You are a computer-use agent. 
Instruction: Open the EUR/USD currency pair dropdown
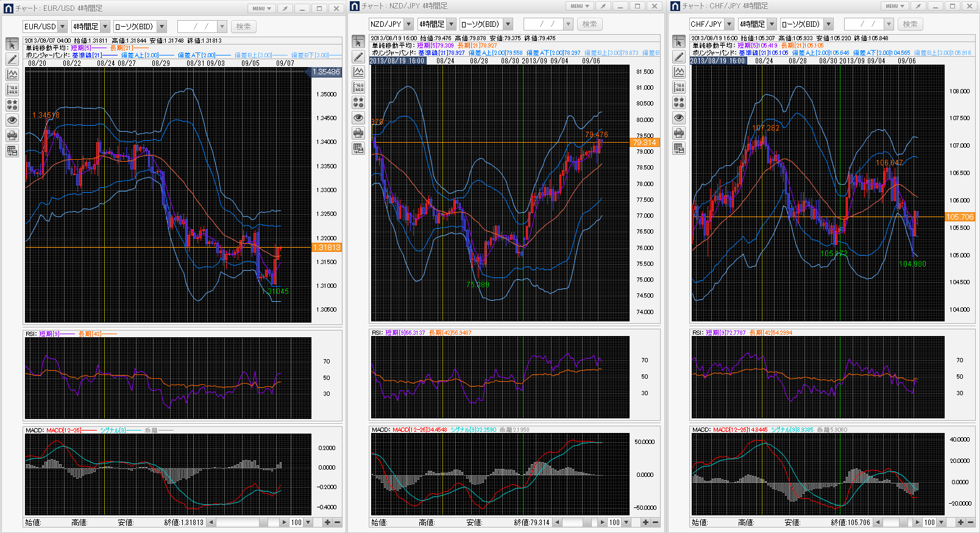pyautogui.click(x=62, y=27)
